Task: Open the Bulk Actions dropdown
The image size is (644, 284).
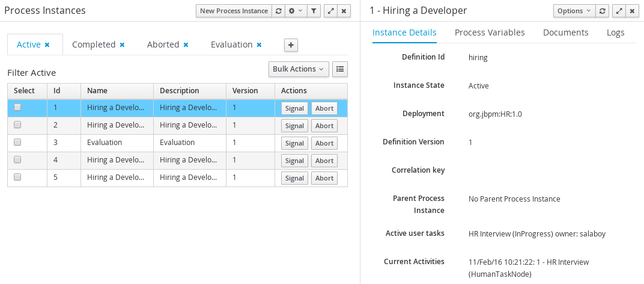Action: coord(298,69)
